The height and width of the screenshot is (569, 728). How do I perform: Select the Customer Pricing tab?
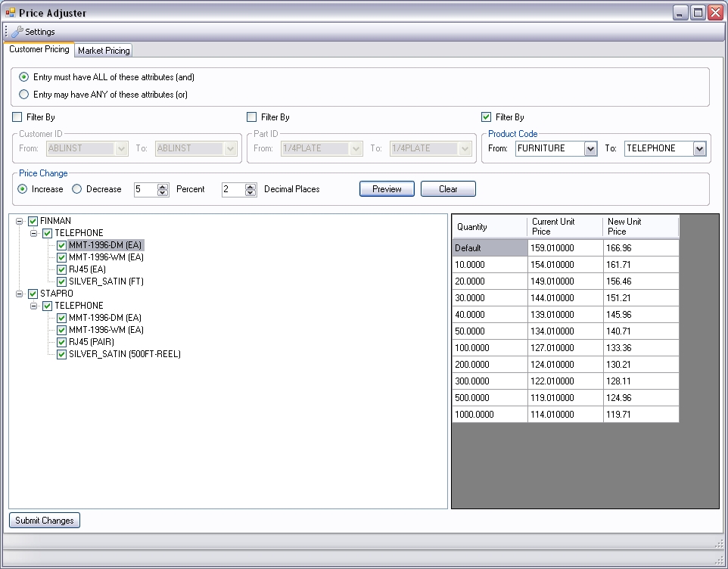point(39,49)
